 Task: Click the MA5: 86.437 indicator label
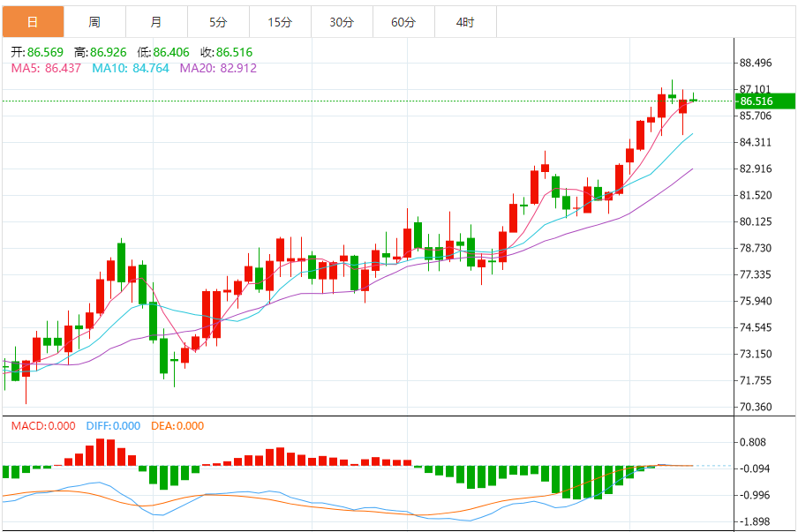(46, 68)
